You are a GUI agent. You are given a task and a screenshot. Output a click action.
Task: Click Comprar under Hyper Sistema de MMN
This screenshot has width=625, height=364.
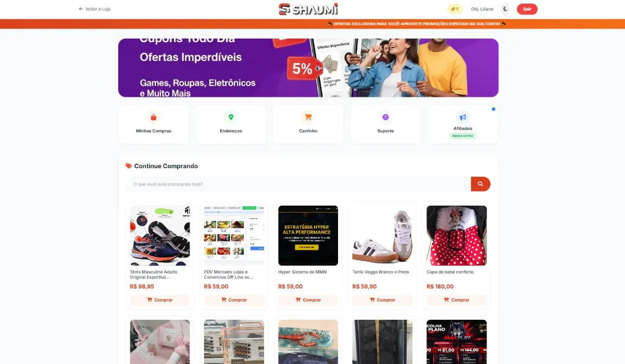pos(308,300)
